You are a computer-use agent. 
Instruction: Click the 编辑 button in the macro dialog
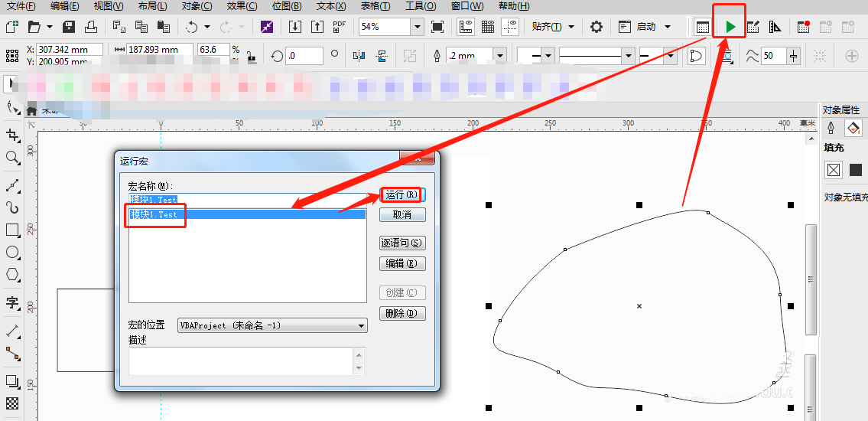coord(402,263)
